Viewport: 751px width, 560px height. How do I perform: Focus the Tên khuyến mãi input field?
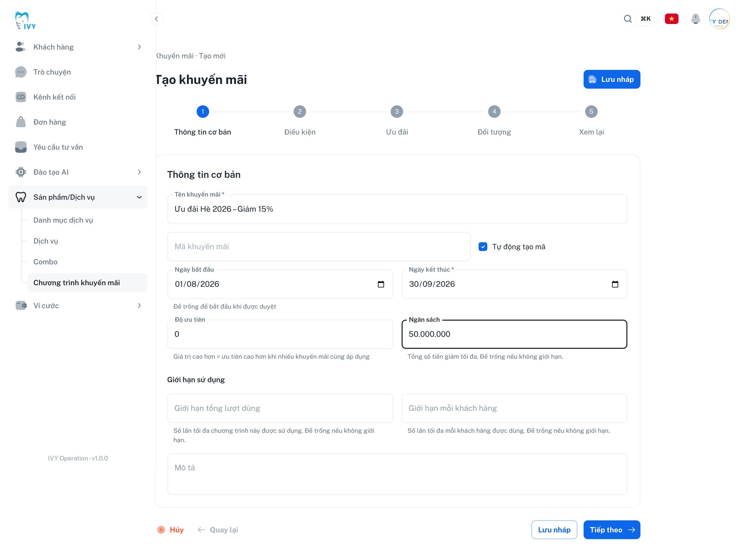click(397, 209)
